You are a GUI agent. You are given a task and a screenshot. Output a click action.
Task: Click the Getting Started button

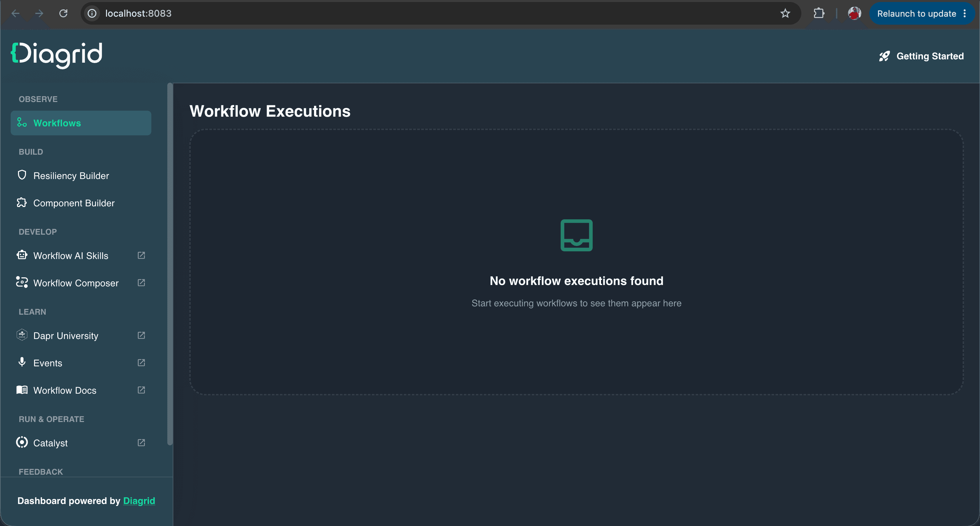(x=921, y=56)
